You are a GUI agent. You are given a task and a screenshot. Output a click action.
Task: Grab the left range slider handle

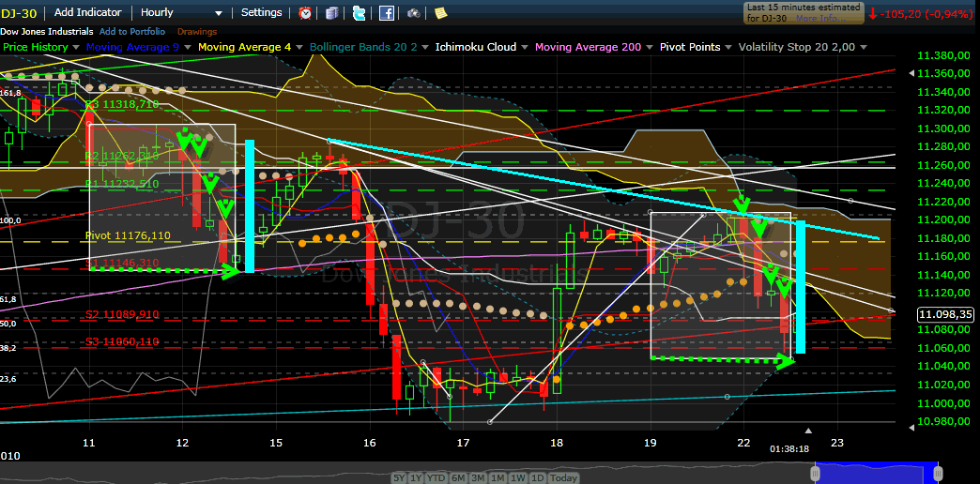click(815, 472)
